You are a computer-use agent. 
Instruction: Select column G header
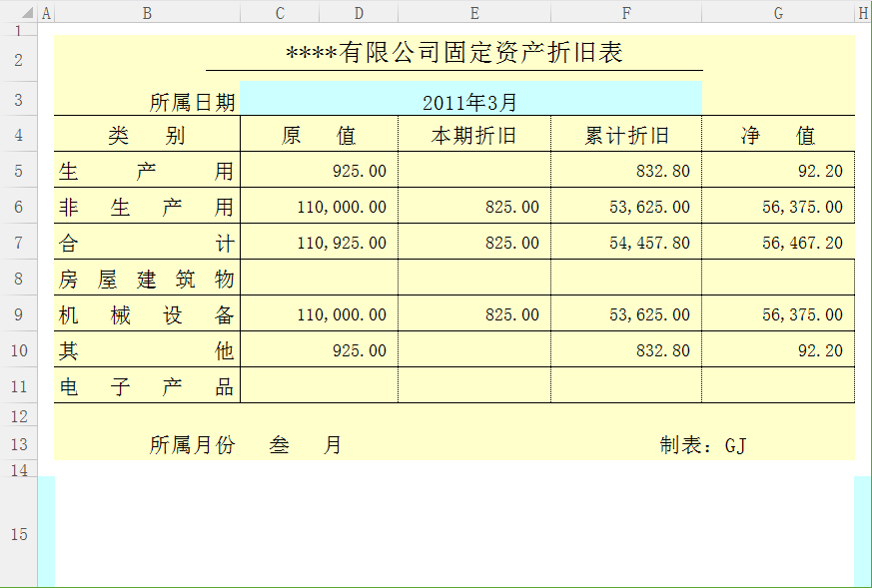(777, 12)
